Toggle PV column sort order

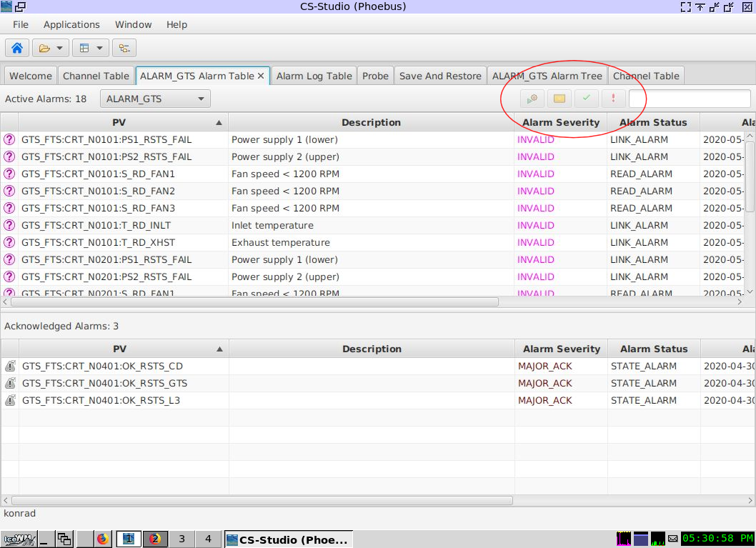pyautogui.click(x=119, y=122)
